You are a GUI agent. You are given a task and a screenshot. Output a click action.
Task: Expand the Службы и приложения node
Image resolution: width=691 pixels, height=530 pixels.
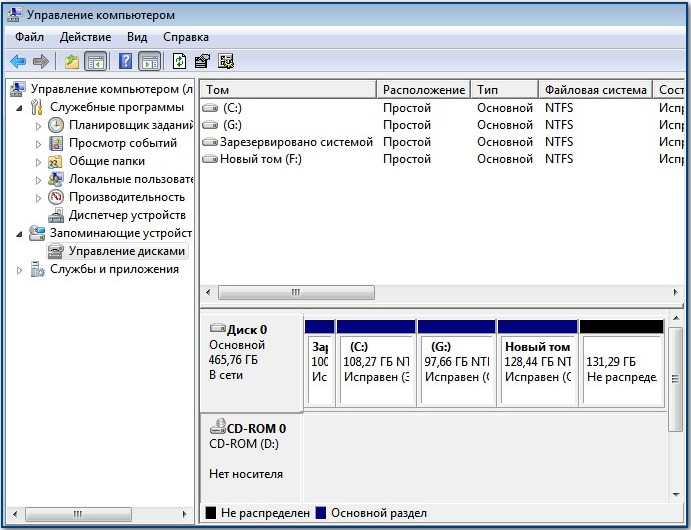(21, 270)
